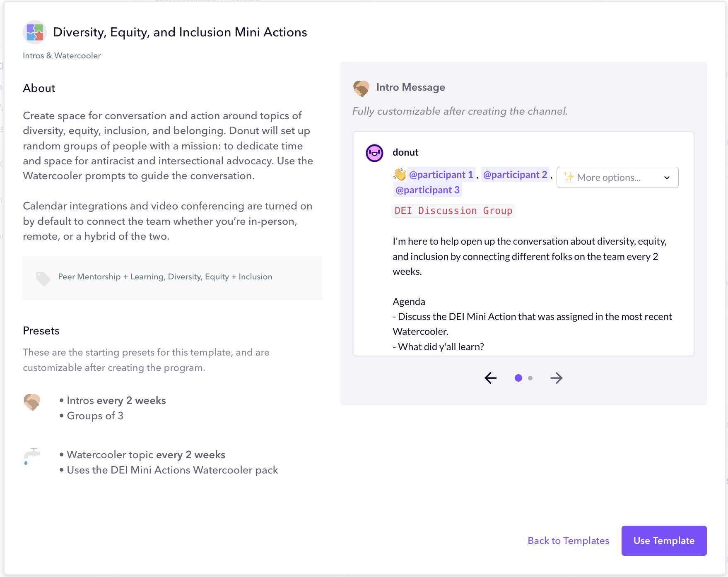Image resolution: width=728 pixels, height=577 pixels.
Task: Click the waving hand emoji
Action: click(x=400, y=175)
